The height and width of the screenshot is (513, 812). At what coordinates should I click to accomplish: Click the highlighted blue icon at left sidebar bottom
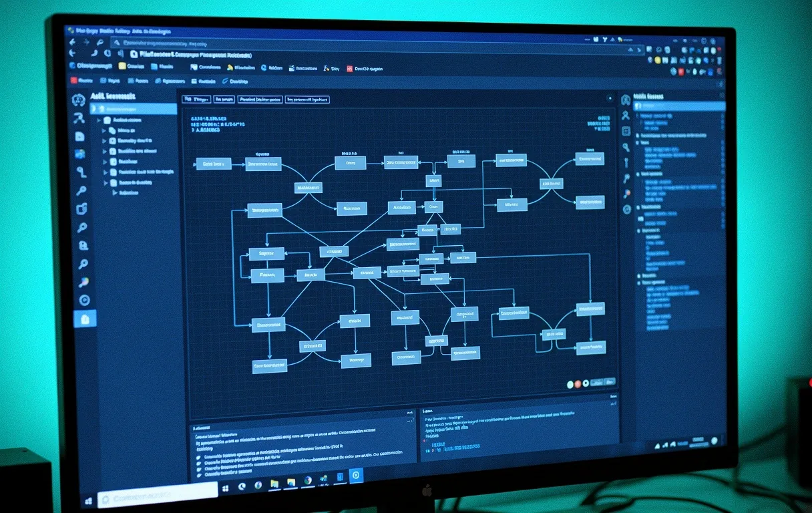point(85,319)
